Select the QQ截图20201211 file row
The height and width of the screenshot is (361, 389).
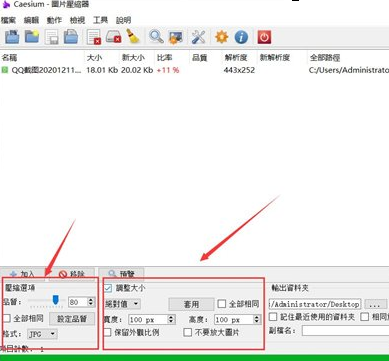194,70
